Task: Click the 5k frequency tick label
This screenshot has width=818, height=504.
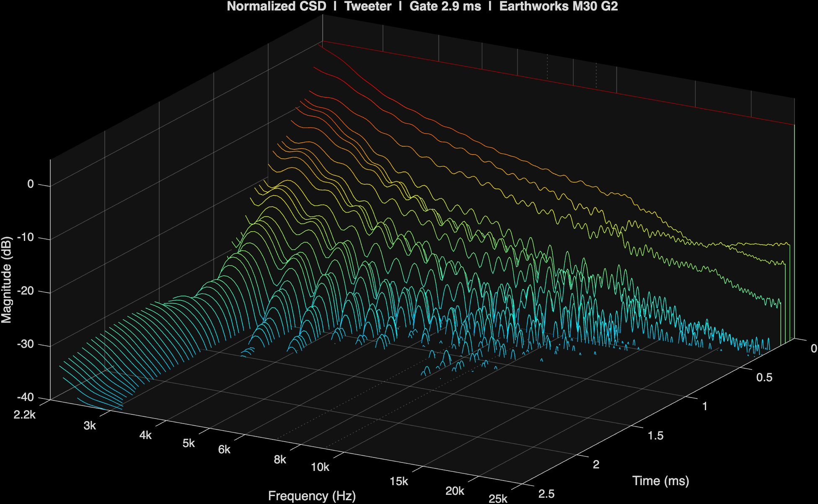Action: (189, 443)
